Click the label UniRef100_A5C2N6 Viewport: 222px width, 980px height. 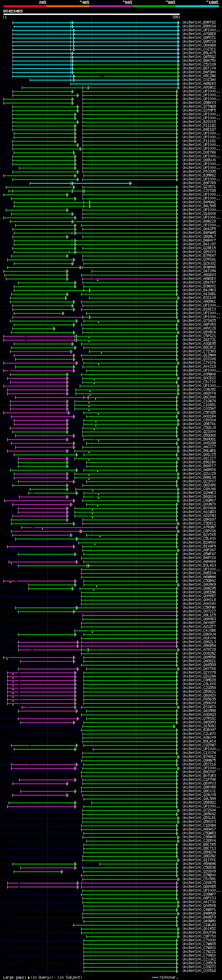(199, 76)
